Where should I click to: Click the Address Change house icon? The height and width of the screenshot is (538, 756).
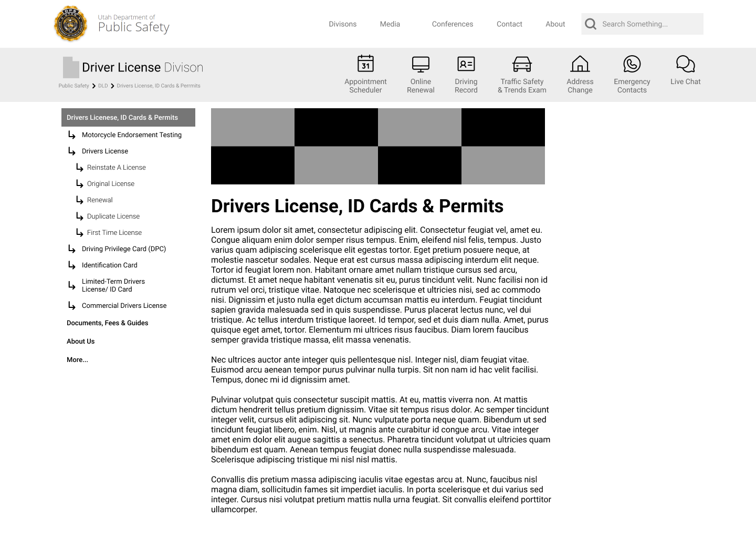[580, 64]
